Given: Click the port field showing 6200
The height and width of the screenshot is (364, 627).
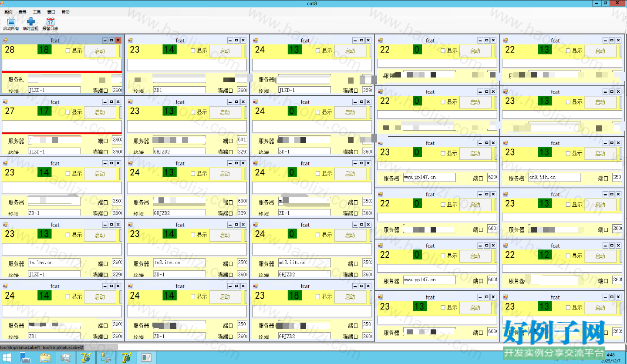Looking at the screenshot, I should click(492, 177).
